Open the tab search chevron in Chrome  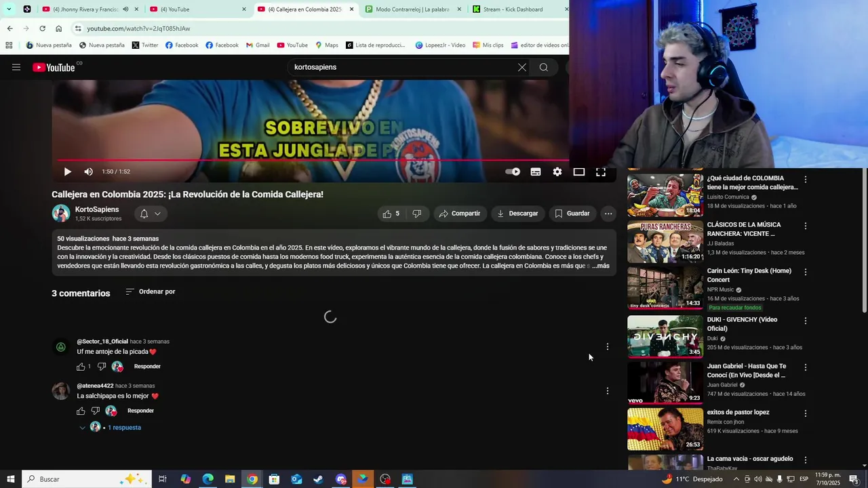pyautogui.click(x=9, y=9)
